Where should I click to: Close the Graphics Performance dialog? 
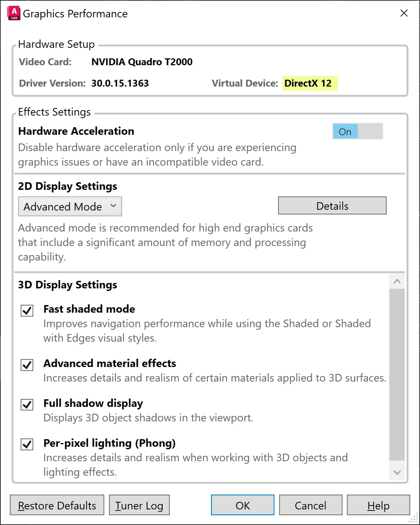point(404,13)
